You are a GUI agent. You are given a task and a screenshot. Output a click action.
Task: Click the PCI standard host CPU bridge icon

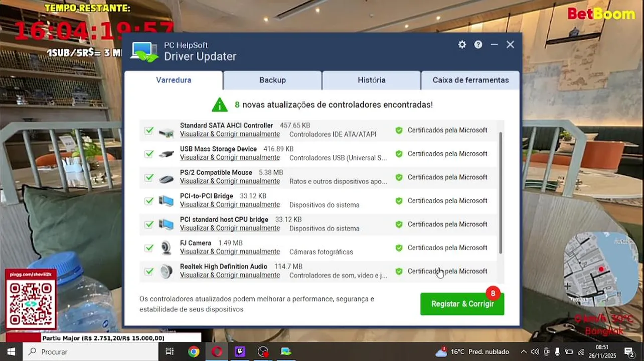click(166, 225)
